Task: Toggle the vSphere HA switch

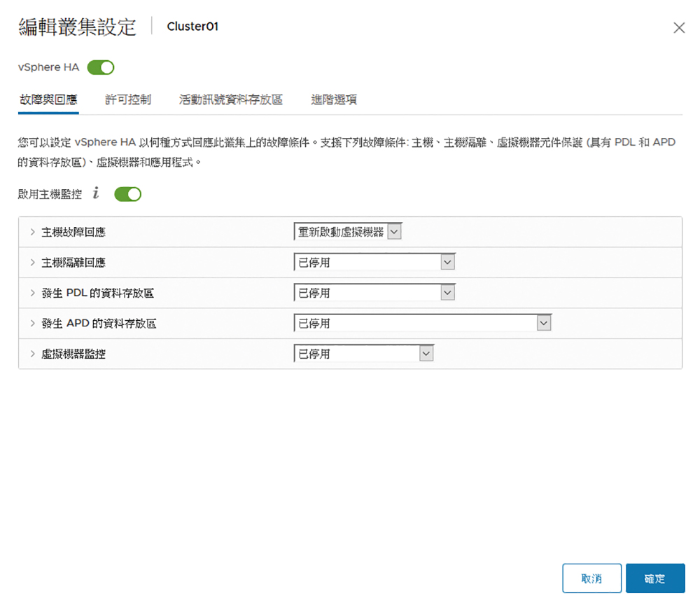Action: coord(101,67)
